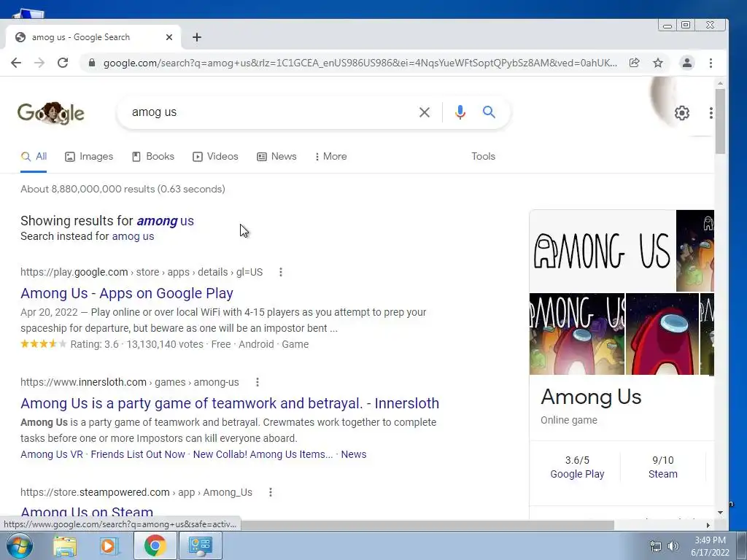This screenshot has width=747, height=560.
Task: Open the 'Among Us VR' sitelink
Action: [52, 454]
